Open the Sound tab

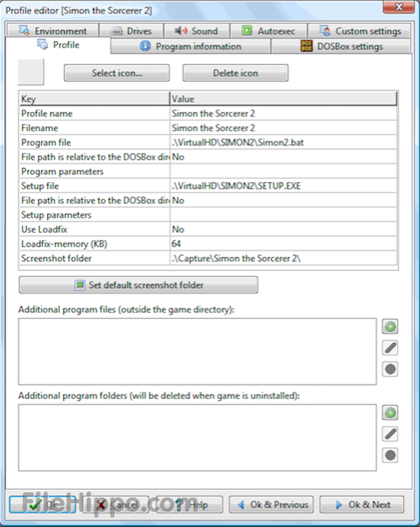(x=196, y=31)
